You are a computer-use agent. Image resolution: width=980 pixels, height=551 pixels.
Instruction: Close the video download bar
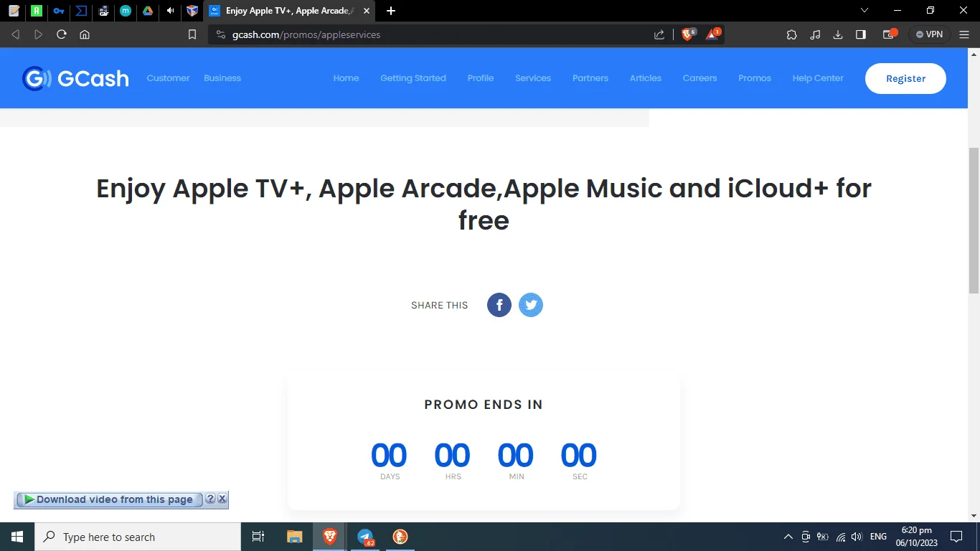point(222,499)
